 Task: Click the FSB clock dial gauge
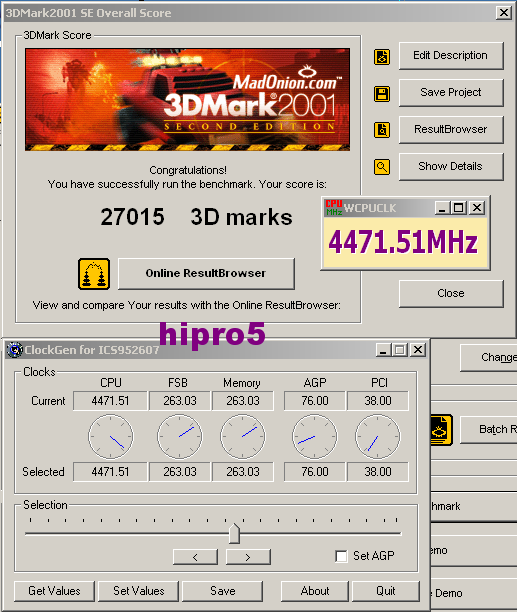(180, 437)
